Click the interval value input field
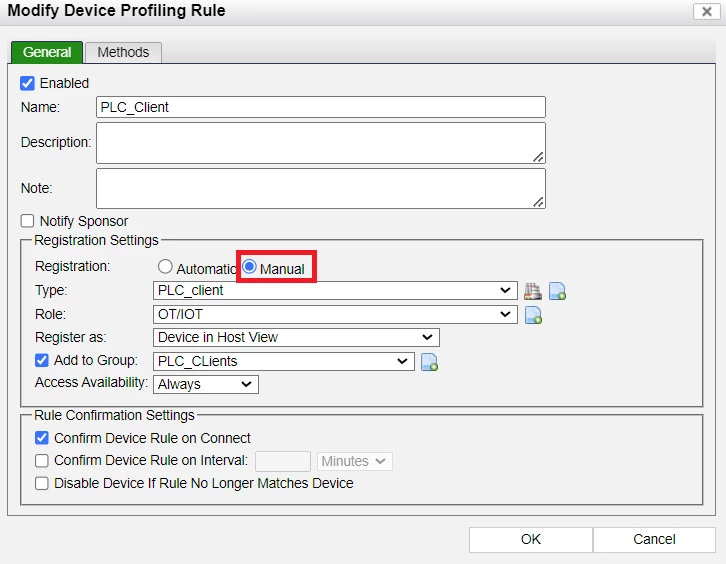Image resolution: width=726 pixels, height=564 pixels. pyautogui.click(x=283, y=461)
